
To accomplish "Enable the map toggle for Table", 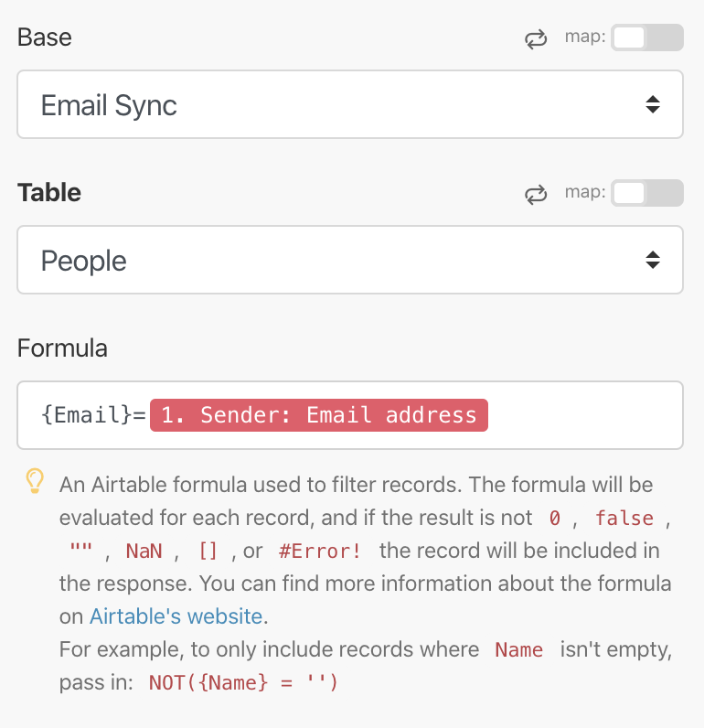I will pyautogui.click(x=647, y=193).
